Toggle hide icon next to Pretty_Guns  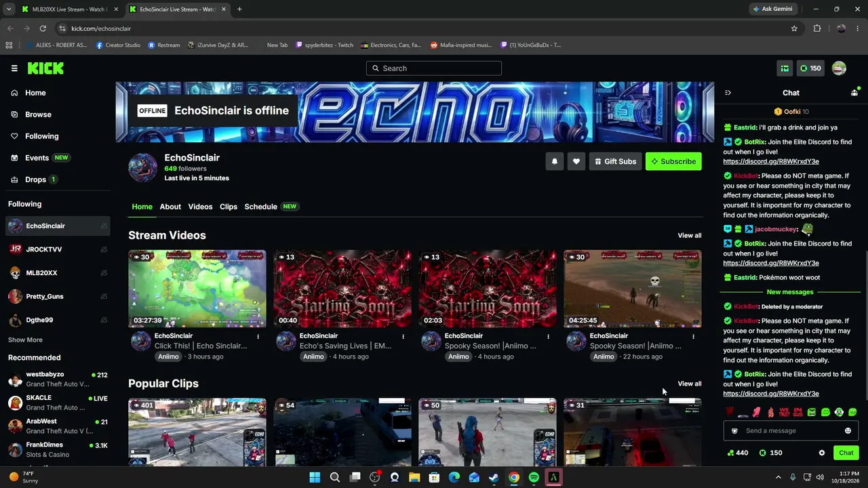click(x=104, y=297)
